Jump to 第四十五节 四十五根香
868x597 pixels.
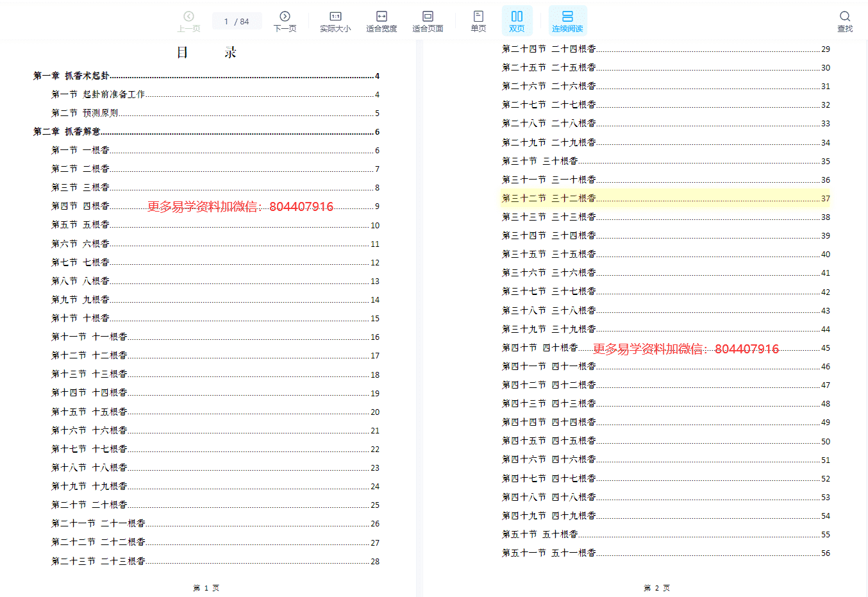click(549, 441)
